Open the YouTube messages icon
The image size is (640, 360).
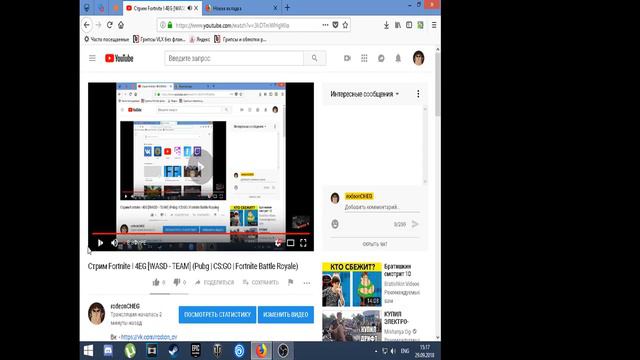click(381, 58)
